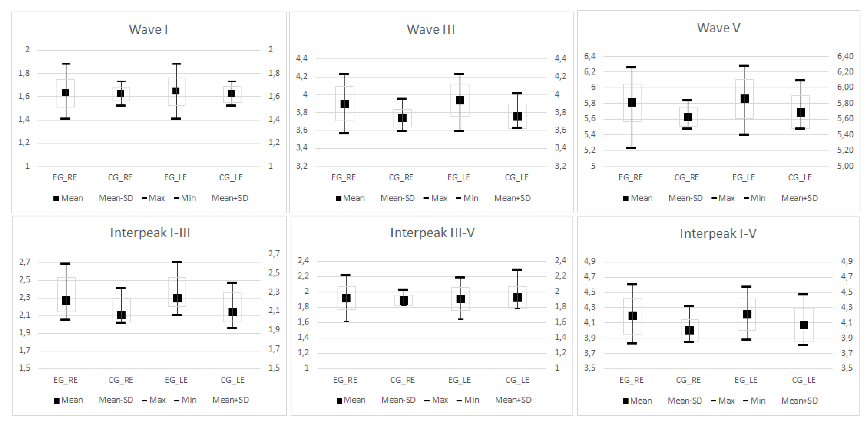
Task: Select EG_LE mean square in Wave V chart
Action: click(x=745, y=99)
